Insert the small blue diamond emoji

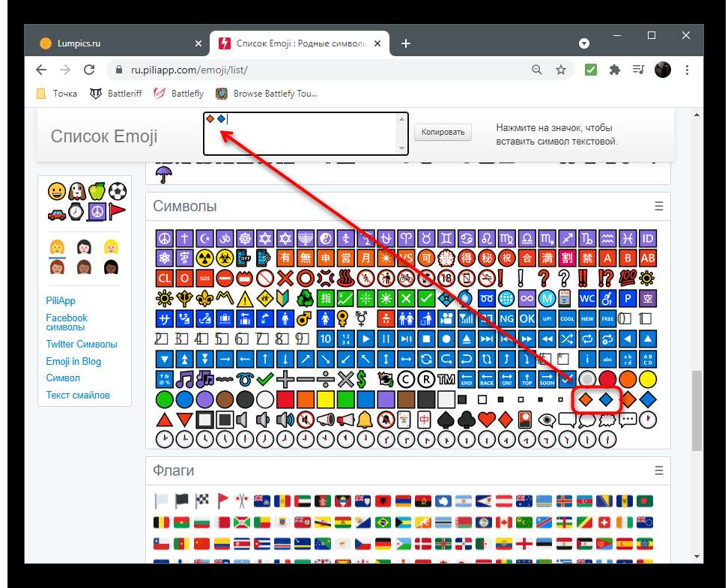(x=607, y=400)
